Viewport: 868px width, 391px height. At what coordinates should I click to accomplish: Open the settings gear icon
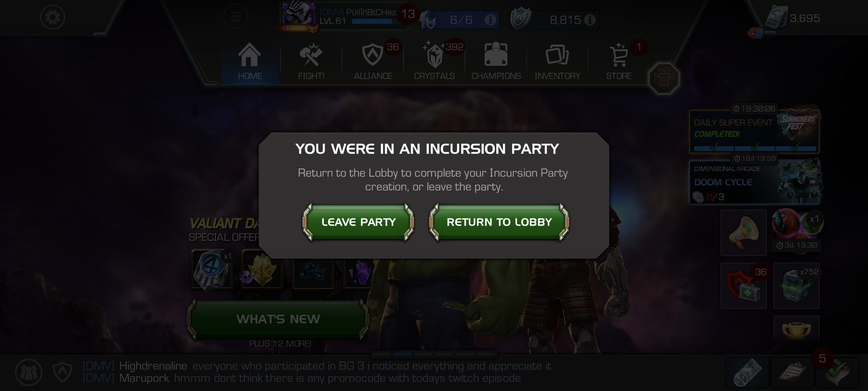point(52,17)
